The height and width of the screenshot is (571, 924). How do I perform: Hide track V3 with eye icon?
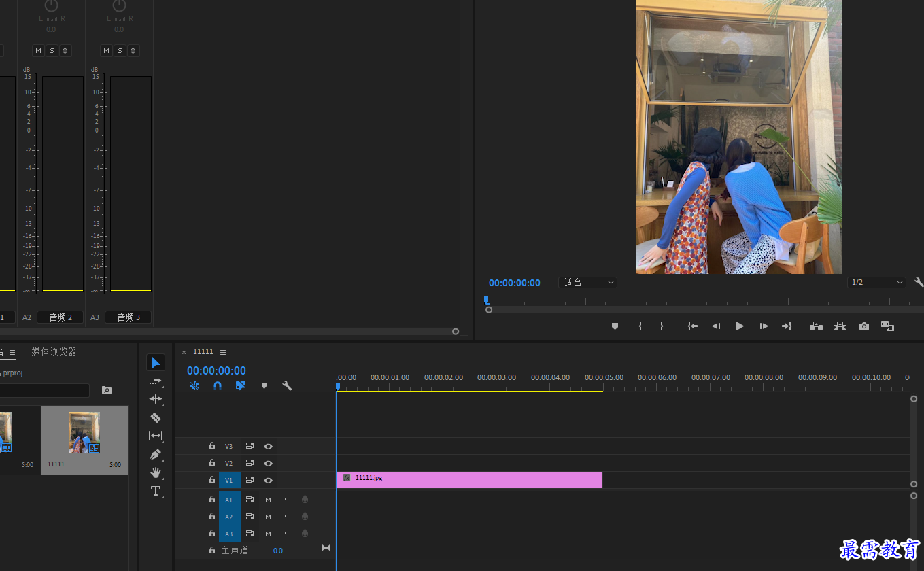click(x=269, y=446)
